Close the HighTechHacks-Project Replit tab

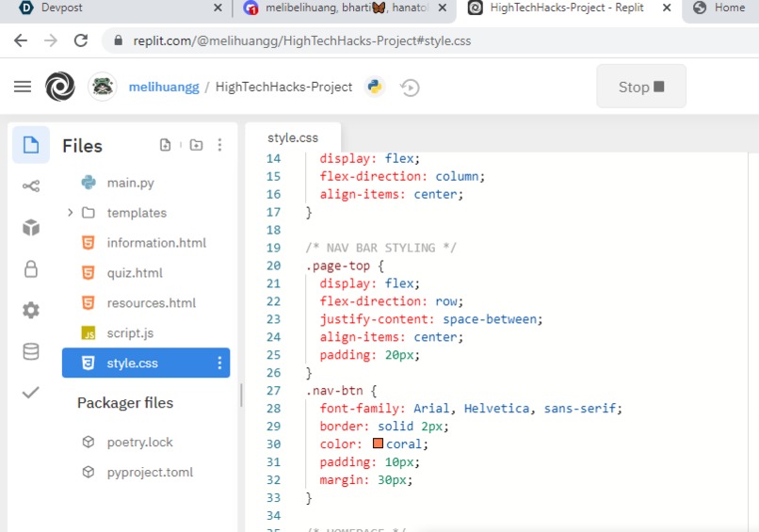tap(667, 8)
